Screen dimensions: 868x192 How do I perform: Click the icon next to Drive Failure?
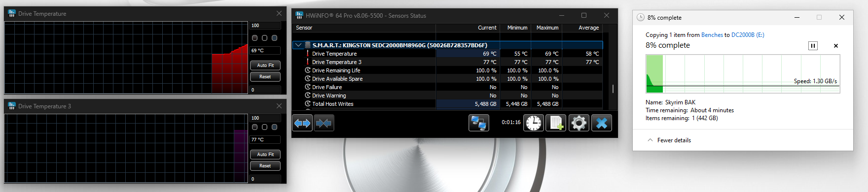pyautogui.click(x=308, y=87)
